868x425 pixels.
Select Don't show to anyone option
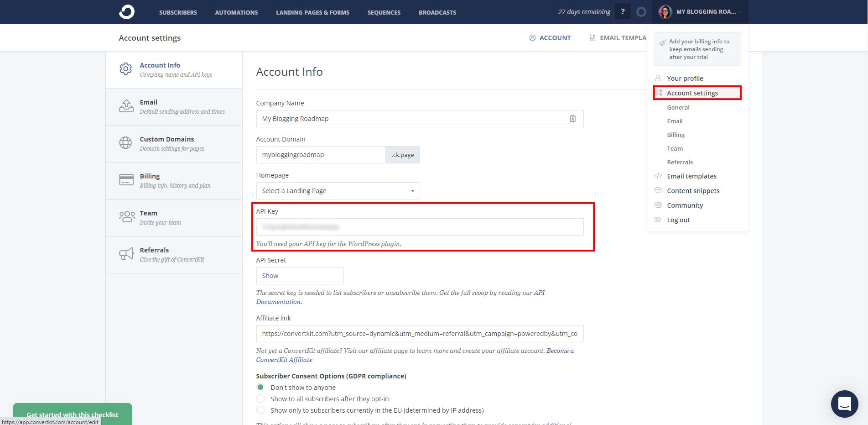pos(260,387)
